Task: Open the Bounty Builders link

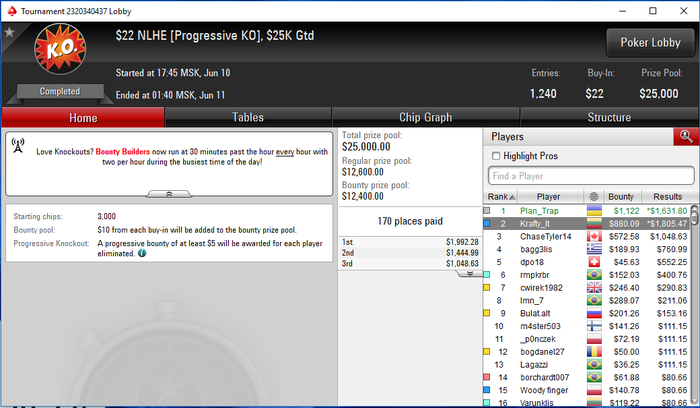Action: point(123,152)
